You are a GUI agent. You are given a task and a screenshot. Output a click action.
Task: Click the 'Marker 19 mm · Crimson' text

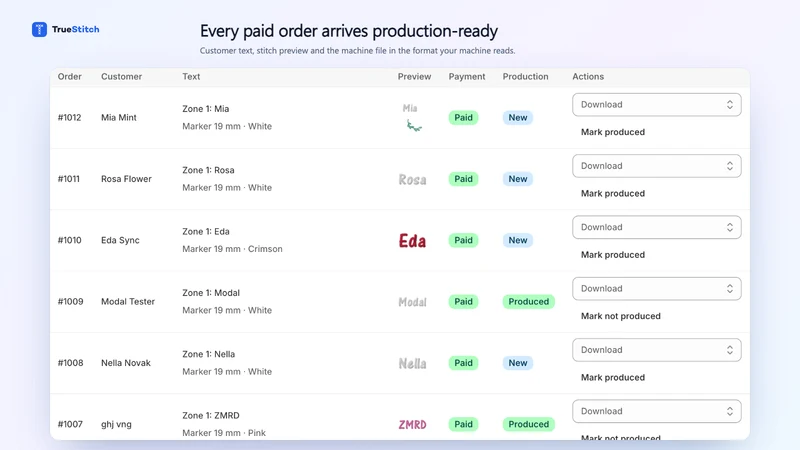point(232,249)
